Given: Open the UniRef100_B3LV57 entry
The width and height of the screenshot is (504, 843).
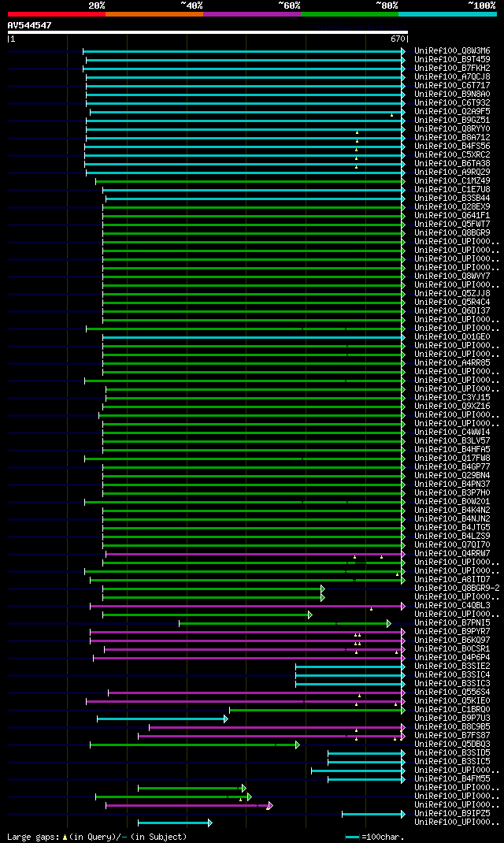Looking at the screenshot, I should pos(452,441).
